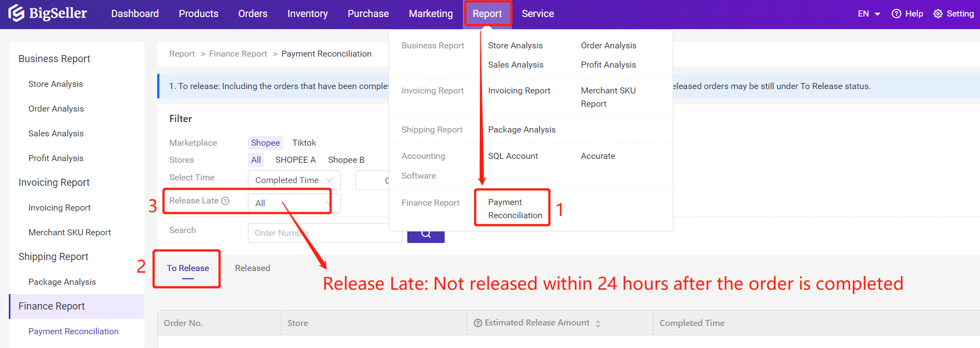Select the Shopee marketplace filter
980x348 pixels.
265,143
